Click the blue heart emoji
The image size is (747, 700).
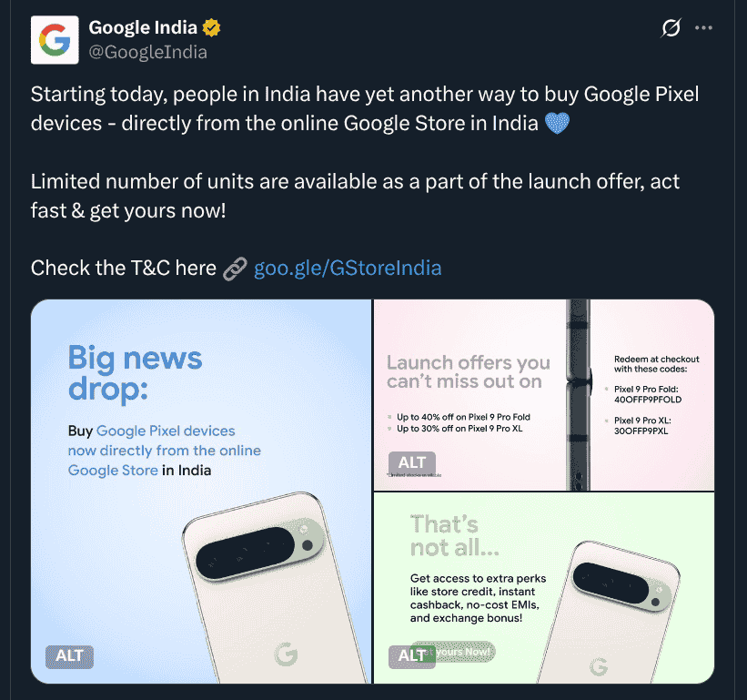coord(557,123)
